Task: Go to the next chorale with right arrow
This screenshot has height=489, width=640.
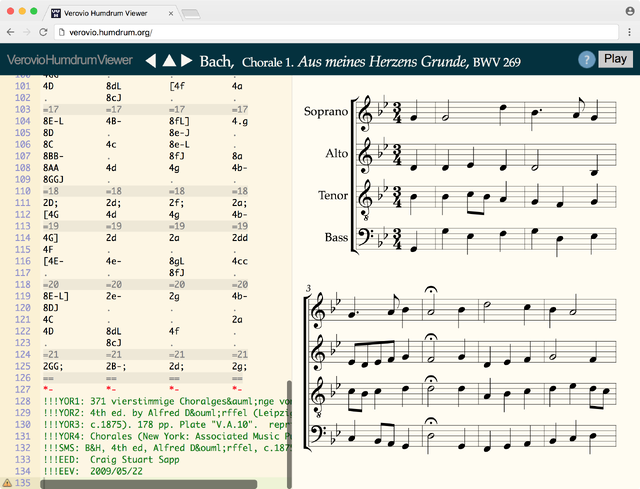Action: (186, 61)
